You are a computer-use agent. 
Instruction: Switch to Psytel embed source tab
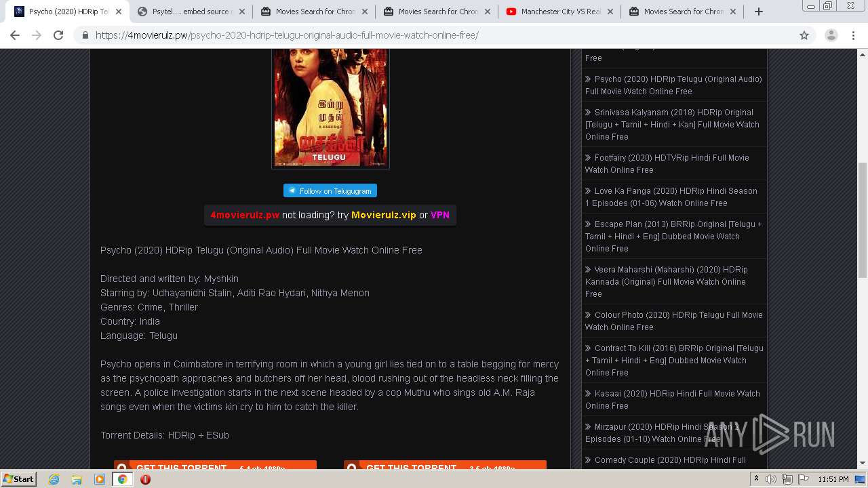(x=191, y=12)
